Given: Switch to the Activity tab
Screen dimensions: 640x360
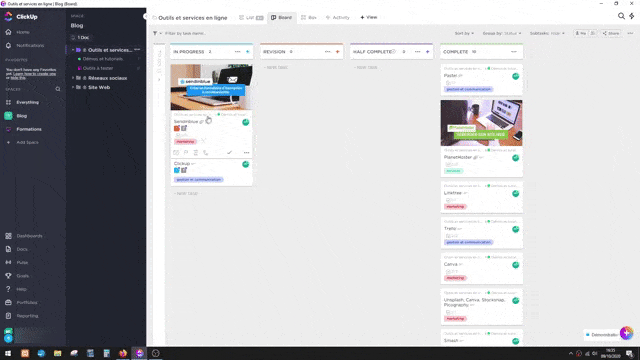Looking at the screenshot, I should click(x=338, y=18).
